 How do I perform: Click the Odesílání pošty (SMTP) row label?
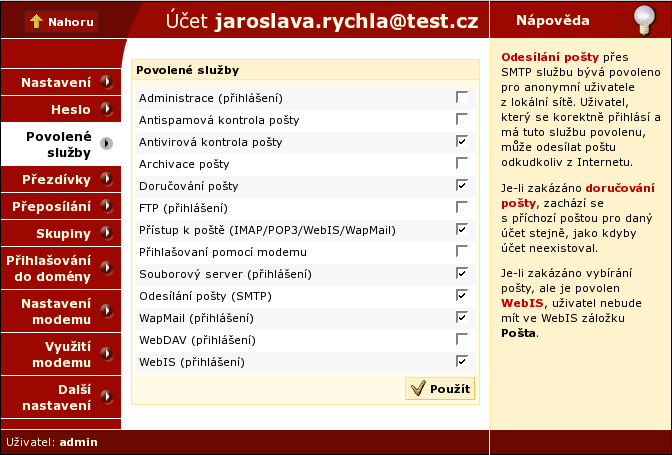pyautogui.click(x=205, y=296)
